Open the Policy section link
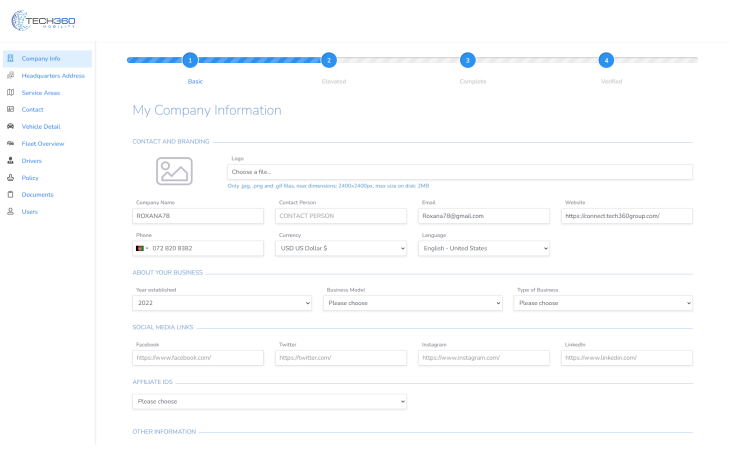The height and width of the screenshot is (456, 730). click(x=30, y=178)
